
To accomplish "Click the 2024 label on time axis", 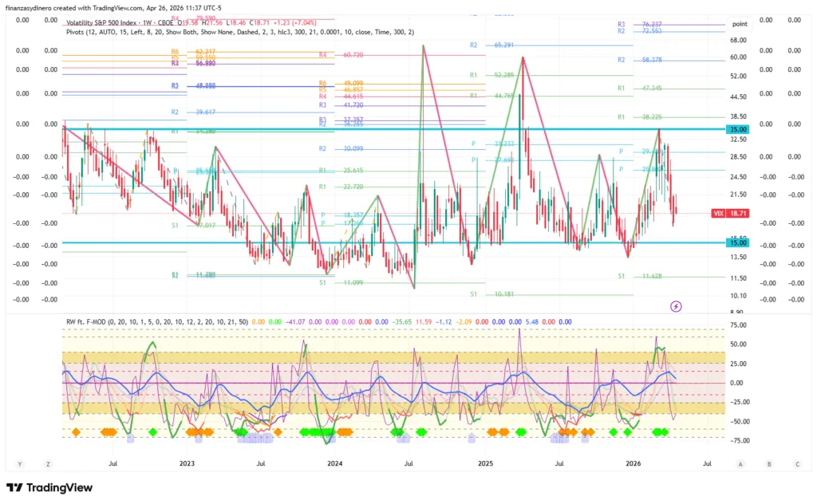I will point(335,463).
